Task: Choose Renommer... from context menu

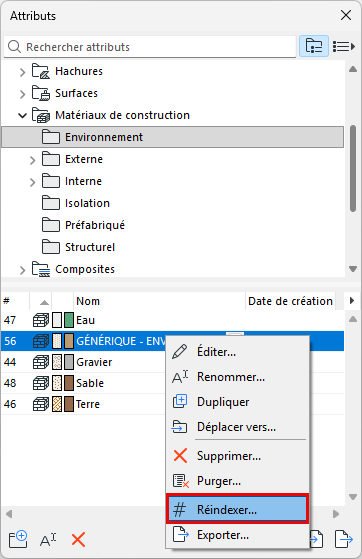Action: click(x=237, y=377)
